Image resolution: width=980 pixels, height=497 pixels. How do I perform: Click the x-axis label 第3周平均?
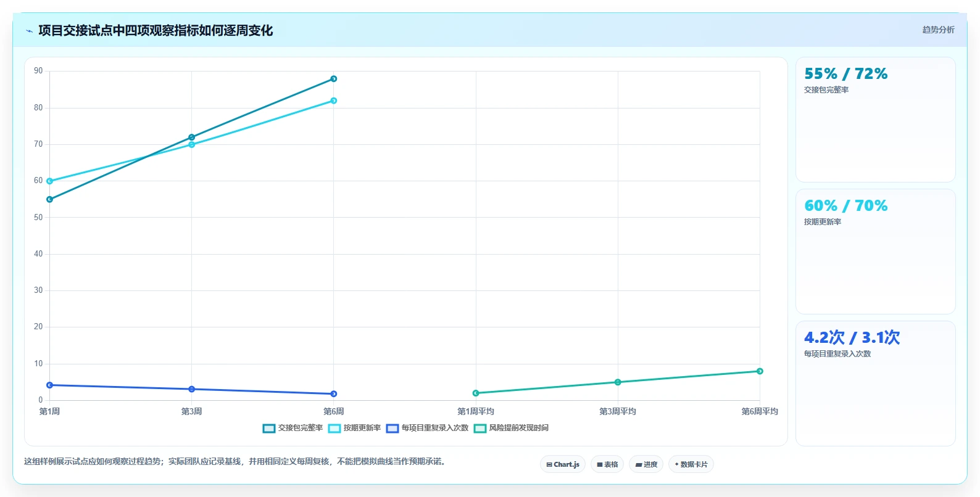618,411
